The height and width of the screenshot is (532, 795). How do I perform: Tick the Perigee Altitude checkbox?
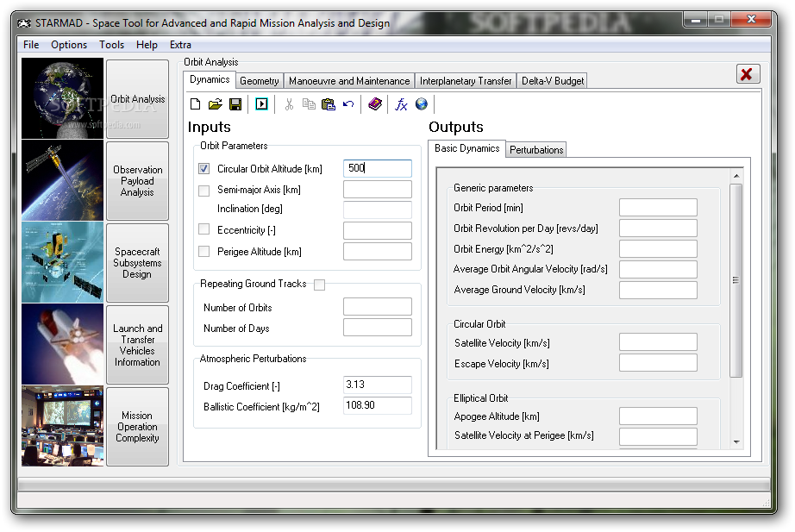pos(203,251)
